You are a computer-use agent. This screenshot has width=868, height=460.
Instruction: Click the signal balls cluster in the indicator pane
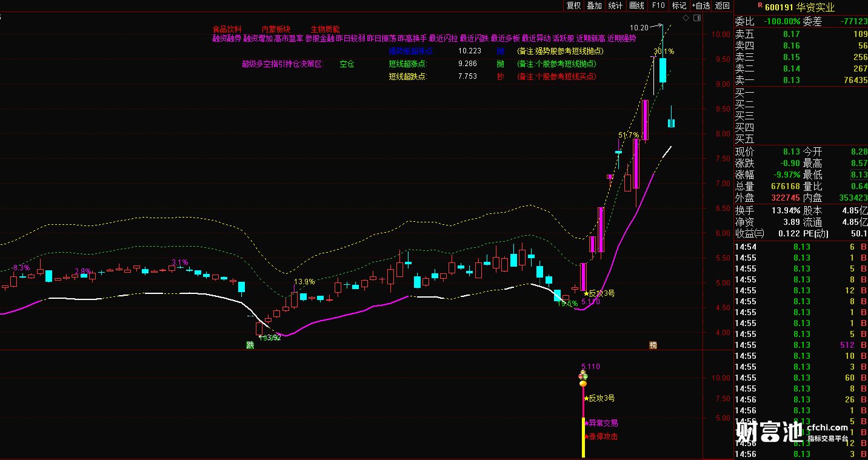pos(583,378)
